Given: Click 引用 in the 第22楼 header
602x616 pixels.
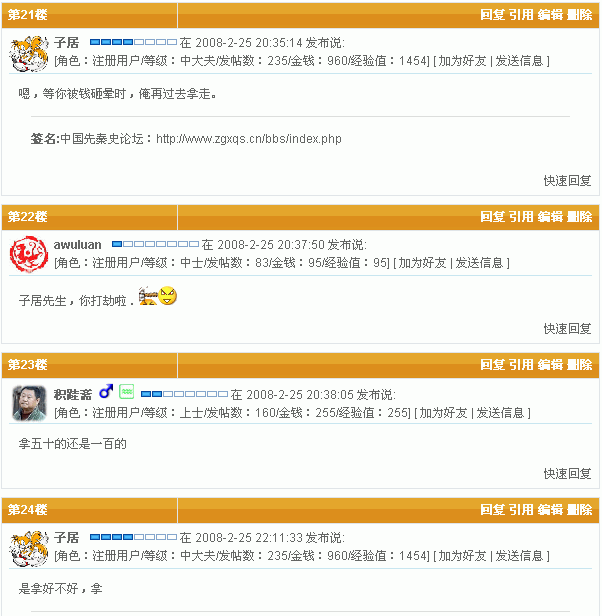Looking at the screenshot, I should (521, 217).
